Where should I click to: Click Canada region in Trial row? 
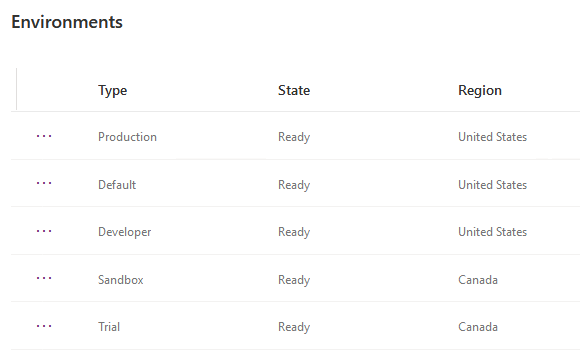(478, 327)
